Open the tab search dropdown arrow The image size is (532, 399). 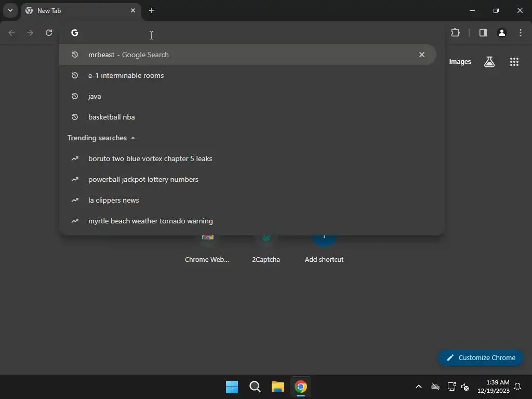pos(10,10)
